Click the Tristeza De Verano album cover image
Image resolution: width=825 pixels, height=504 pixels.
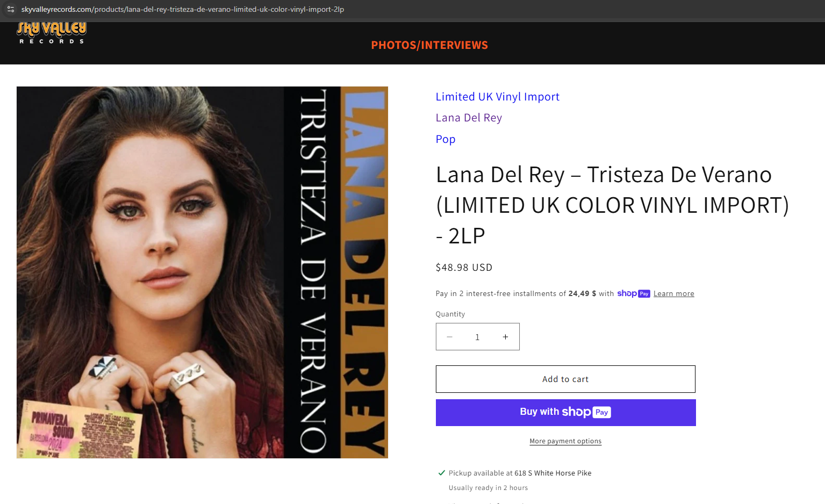pyautogui.click(x=202, y=272)
